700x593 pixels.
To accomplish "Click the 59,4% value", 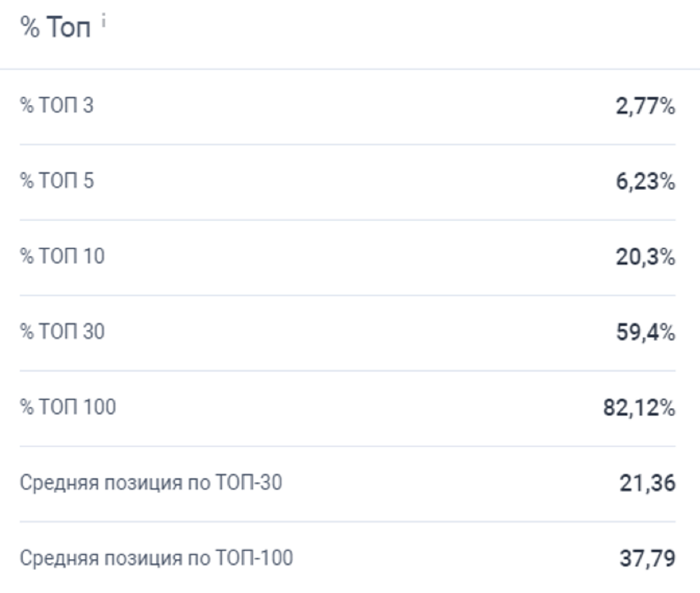I will click(645, 333).
